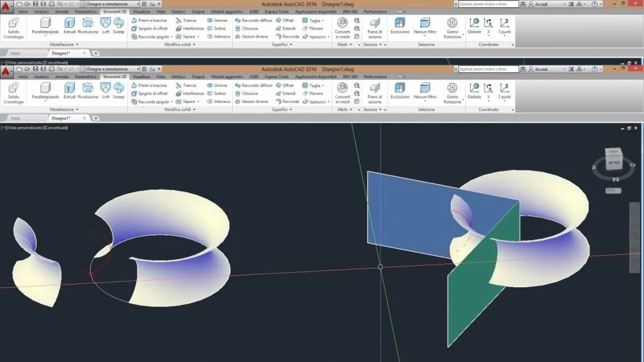The width and height of the screenshot is (644, 362).
Task: Click X axis rotate icon in lower window
Action: tap(488, 91)
